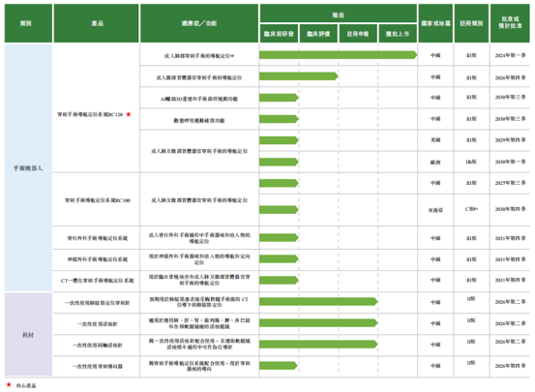Click the indication text for 神經外科 system
535x392 pixels.
coord(199,259)
